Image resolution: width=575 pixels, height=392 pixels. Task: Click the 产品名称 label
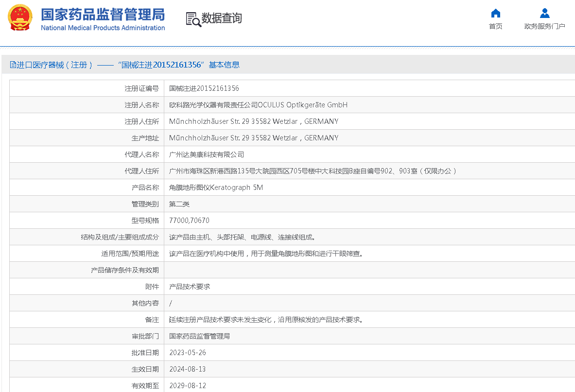[145, 187]
